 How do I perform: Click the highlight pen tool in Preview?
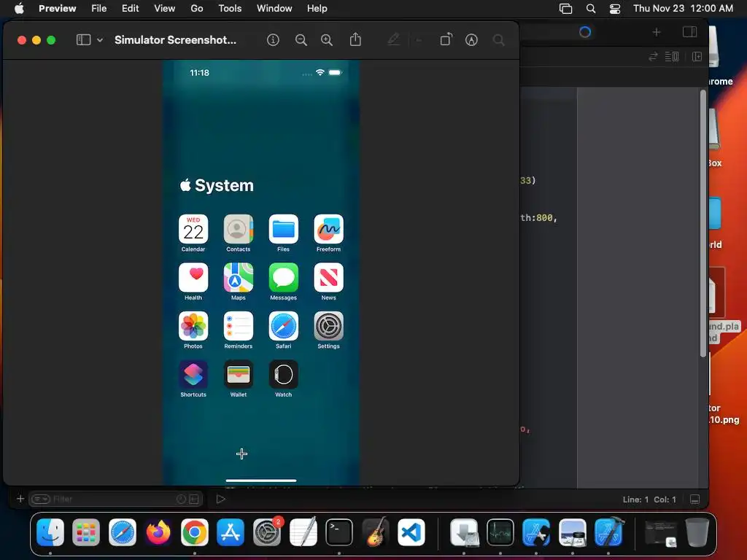[393, 39]
